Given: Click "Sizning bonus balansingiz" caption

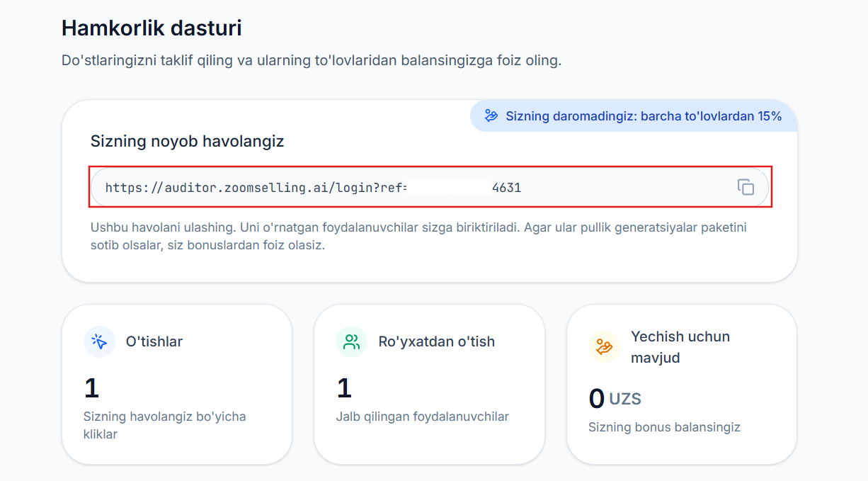Looking at the screenshot, I should click(664, 427).
